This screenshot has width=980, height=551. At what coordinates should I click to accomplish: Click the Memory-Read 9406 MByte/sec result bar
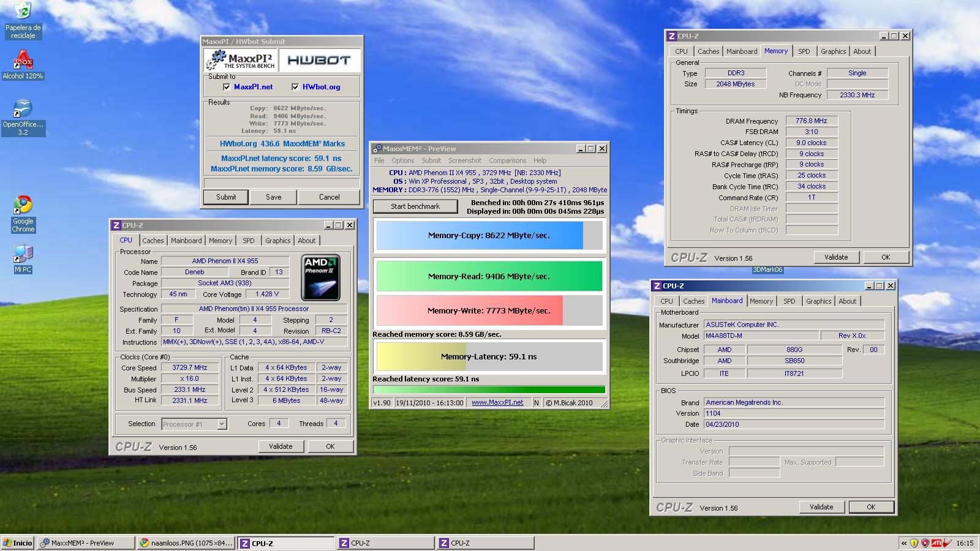tap(489, 276)
